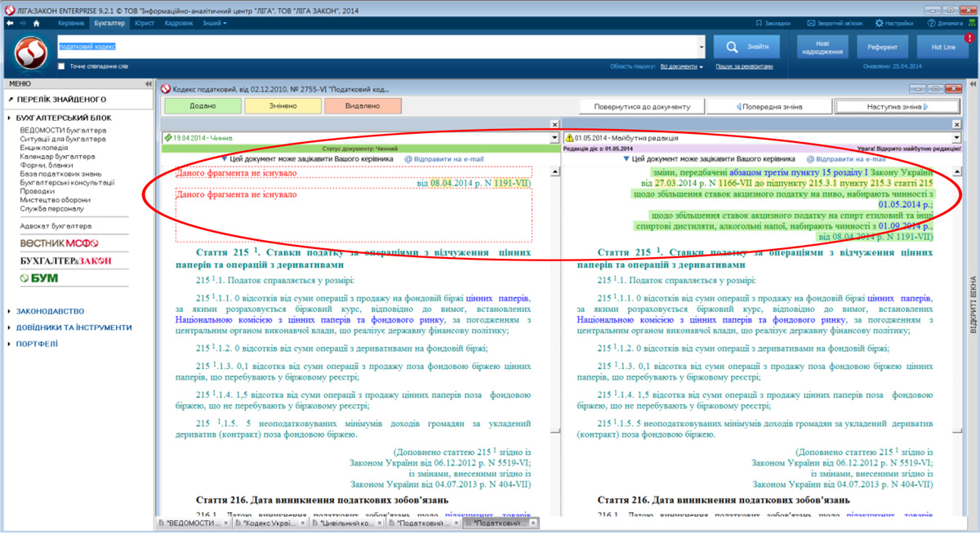The image size is (980, 534).
Task: Close the right document comparison pane
Action: [957, 124]
